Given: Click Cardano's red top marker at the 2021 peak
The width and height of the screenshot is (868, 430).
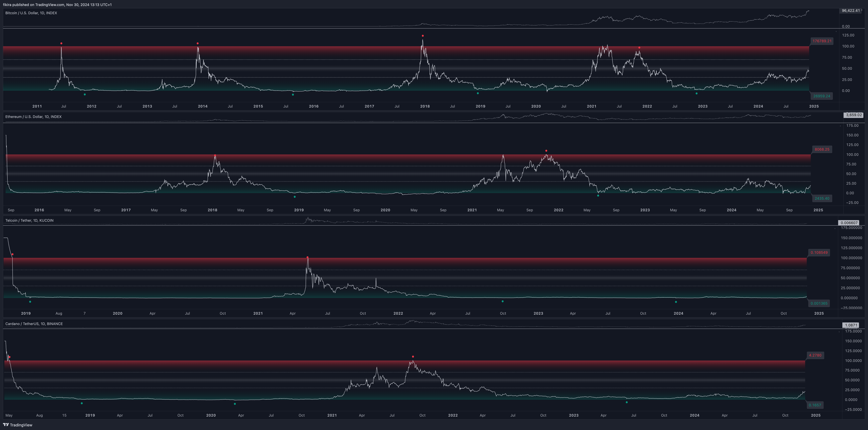Looking at the screenshot, I should point(413,356).
